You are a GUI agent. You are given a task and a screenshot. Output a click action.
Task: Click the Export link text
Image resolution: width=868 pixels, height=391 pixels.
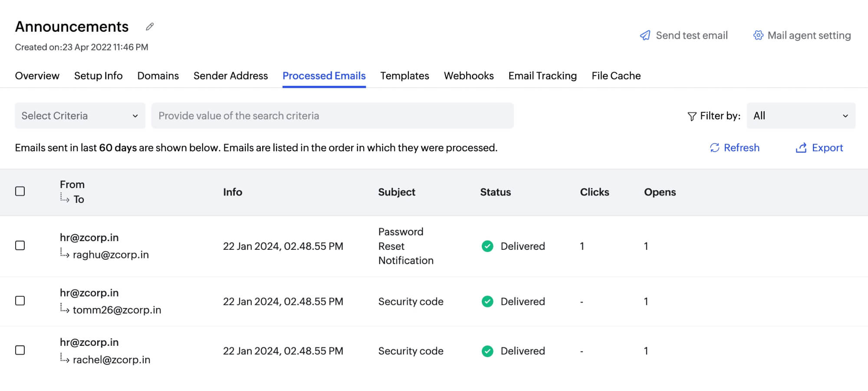pos(827,148)
